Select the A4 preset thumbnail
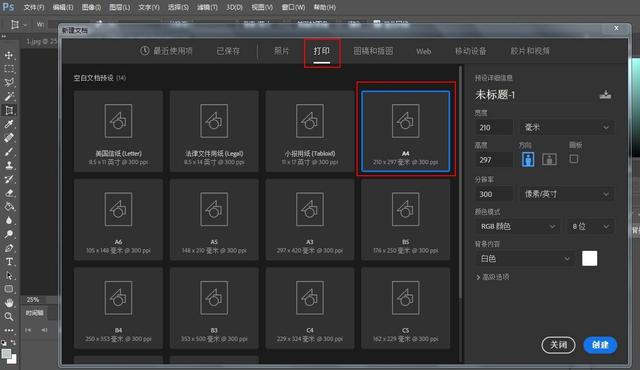Screen dimensions: 640x370 (x=405, y=131)
